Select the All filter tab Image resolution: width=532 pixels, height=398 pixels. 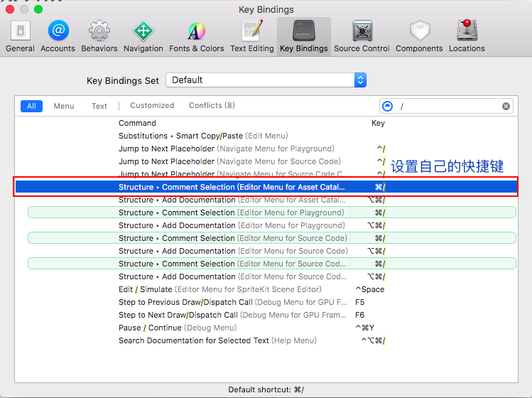[31, 106]
